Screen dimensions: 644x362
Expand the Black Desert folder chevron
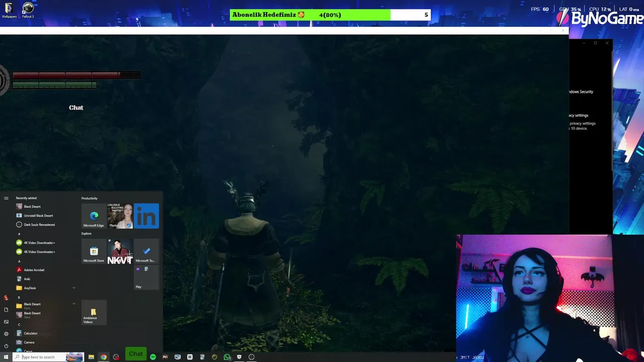click(x=74, y=304)
